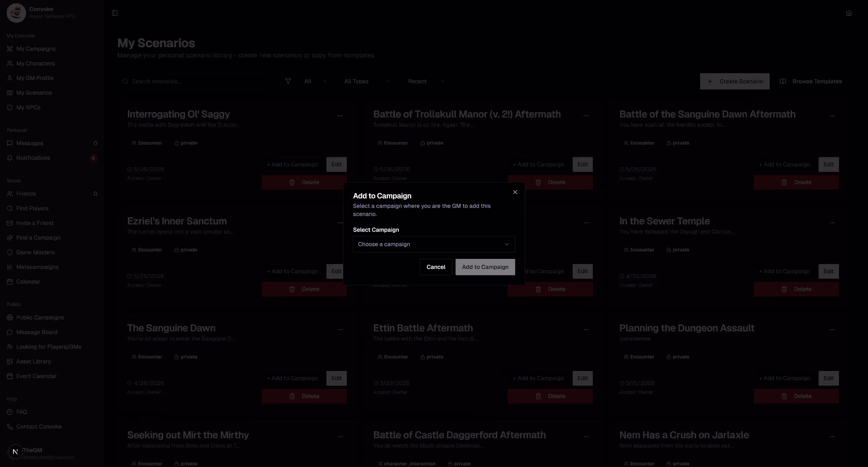This screenshot has height=467, width=868.
Task: Delete Interrogating Ol' Saggy scenario
Action: click(x=304, y=182)
